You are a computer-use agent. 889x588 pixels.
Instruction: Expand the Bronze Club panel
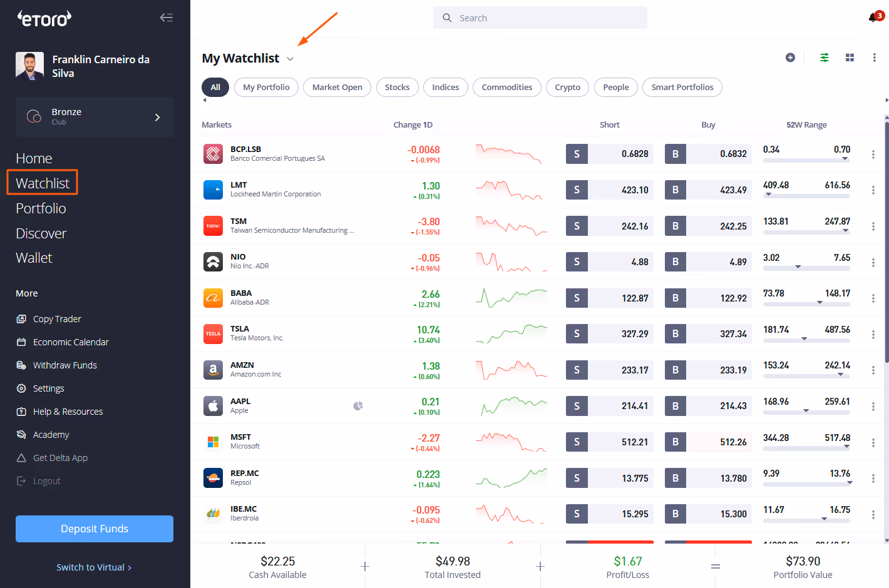coord(95,117)
